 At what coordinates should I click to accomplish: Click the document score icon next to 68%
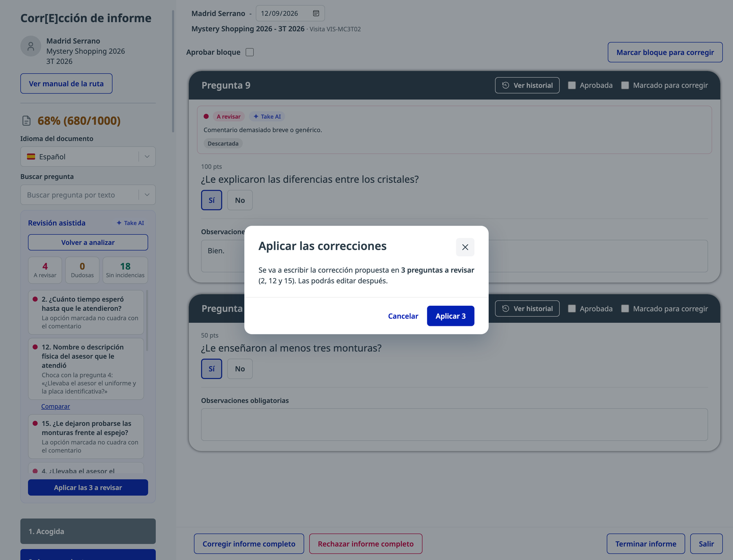click(x=27, y=121)
